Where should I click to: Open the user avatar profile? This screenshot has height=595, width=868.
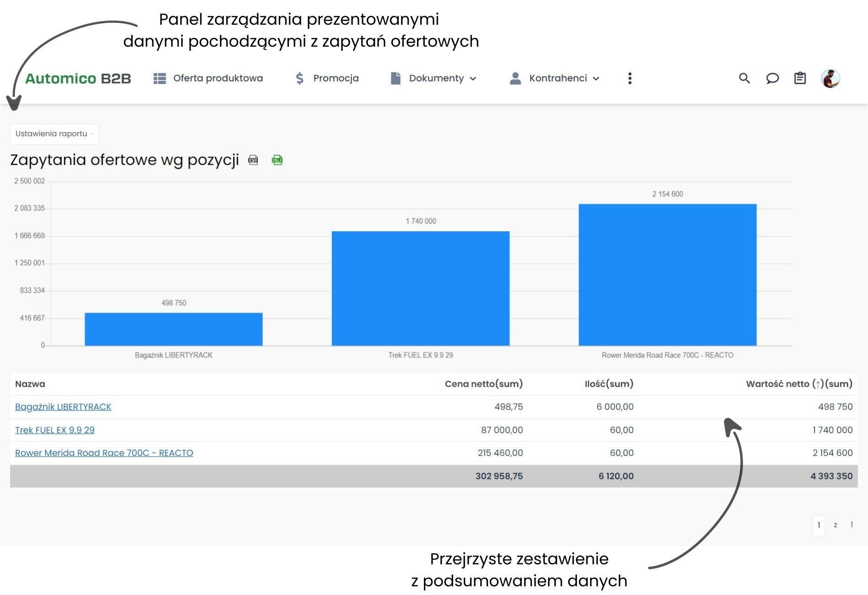click(830, 78)
